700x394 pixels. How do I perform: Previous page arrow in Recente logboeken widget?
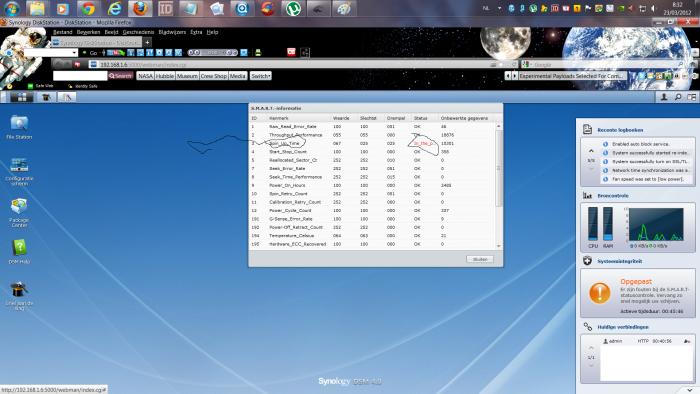[x=591, y=151]
